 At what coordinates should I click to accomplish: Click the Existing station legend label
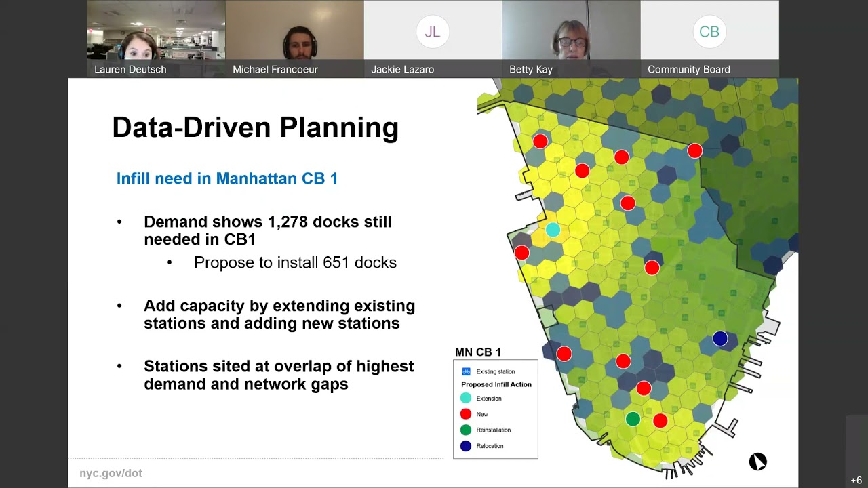click(x=495, y=371)
